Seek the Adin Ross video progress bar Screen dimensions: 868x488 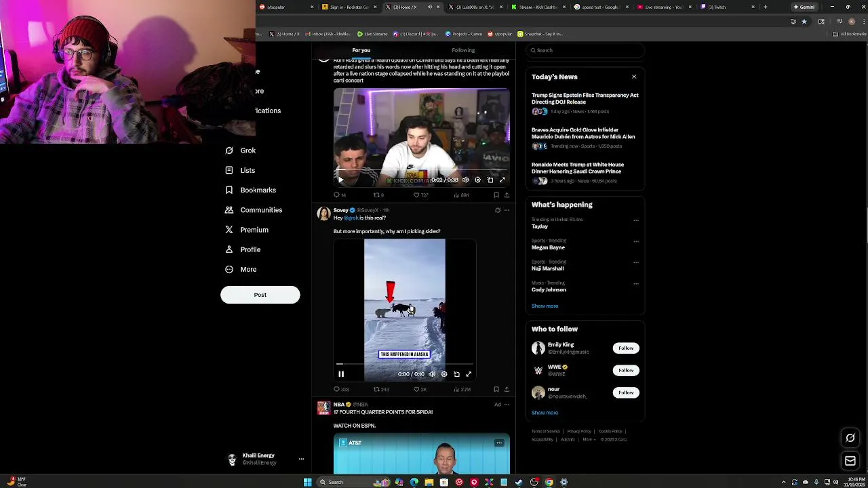[422, 170]
